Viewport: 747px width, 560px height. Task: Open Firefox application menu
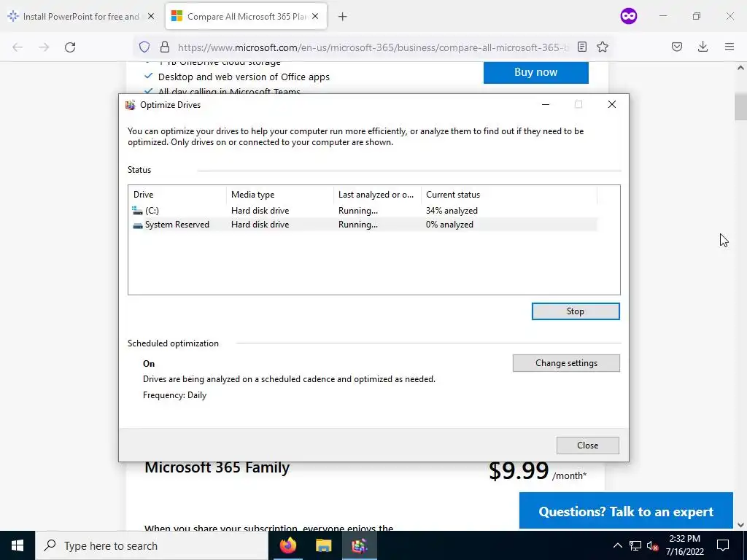tap(729, 47)
